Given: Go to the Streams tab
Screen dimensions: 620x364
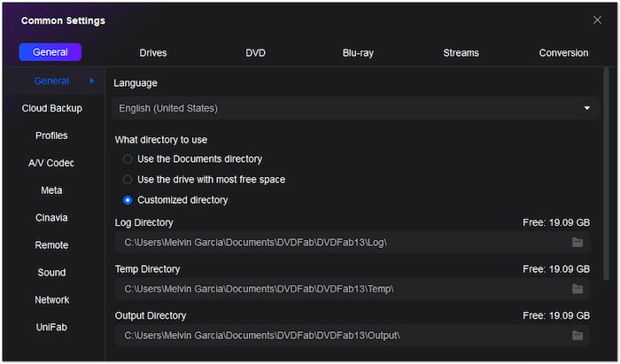Looking at the screenshot, I should point(461,53).
